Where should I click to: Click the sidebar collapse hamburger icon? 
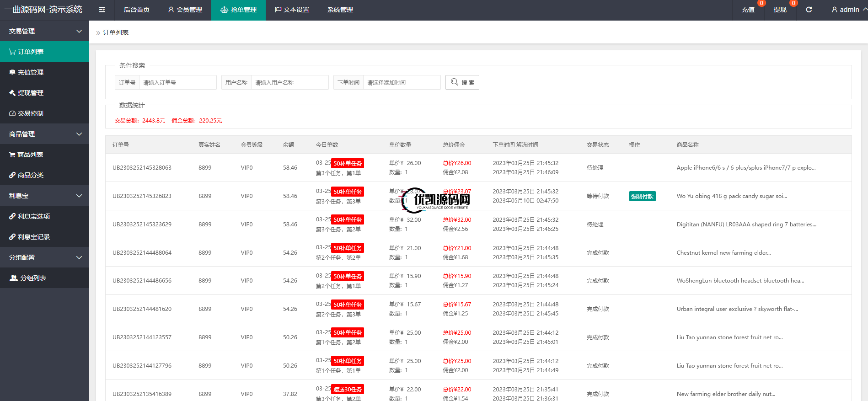tap(102, 10)
